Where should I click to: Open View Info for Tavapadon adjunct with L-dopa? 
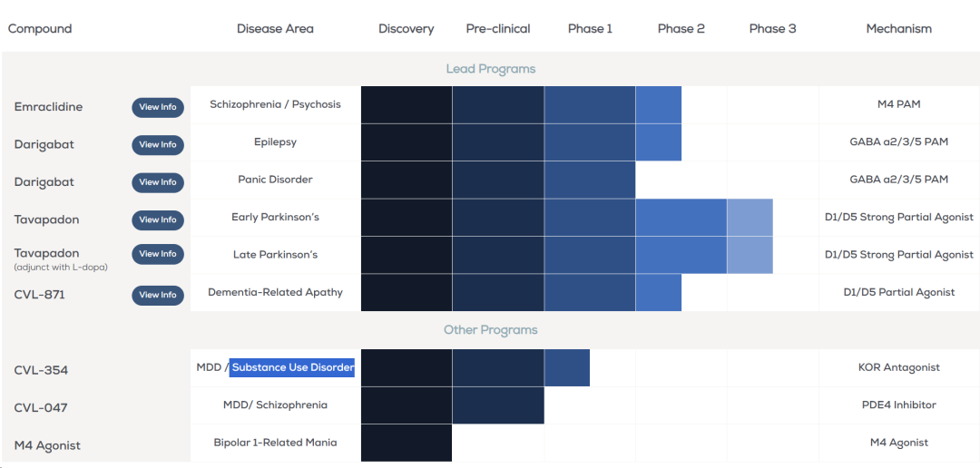(x=158, y=254)
